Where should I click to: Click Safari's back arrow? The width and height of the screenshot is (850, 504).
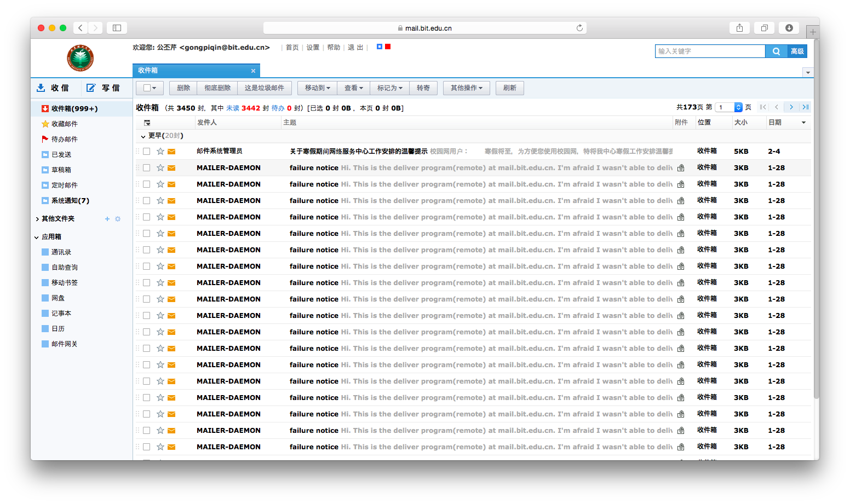click(81, 28)
